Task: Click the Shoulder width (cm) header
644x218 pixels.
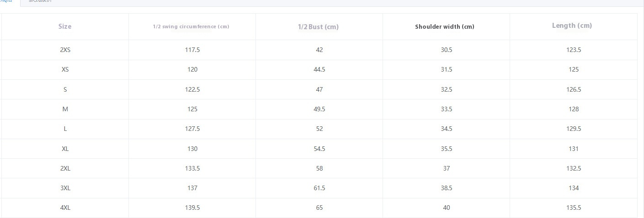Action: (x=445, y=26)
